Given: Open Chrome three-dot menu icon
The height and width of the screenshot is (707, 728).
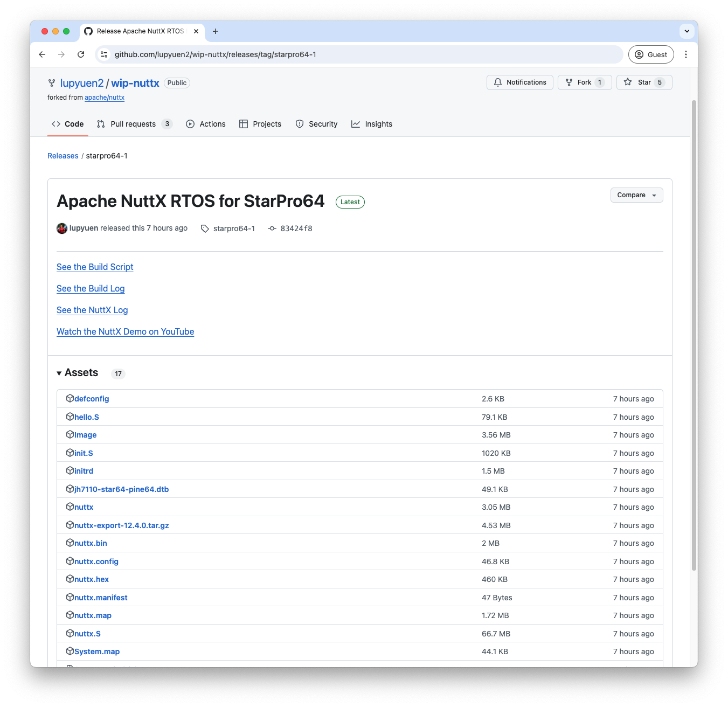Looking at the screenshot, I should pyautogui.click(x=686, y=54).
